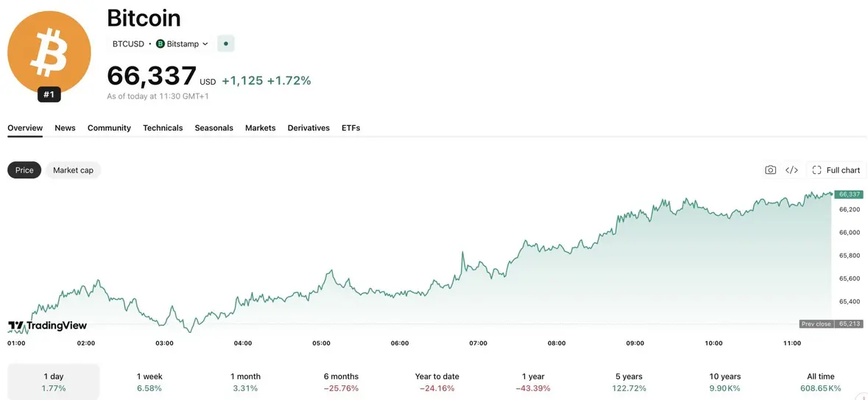The height and width of the screenshot is (400, 868).
Task: Click the Bitstamp exchange logo icon
Action: (160, 43)
